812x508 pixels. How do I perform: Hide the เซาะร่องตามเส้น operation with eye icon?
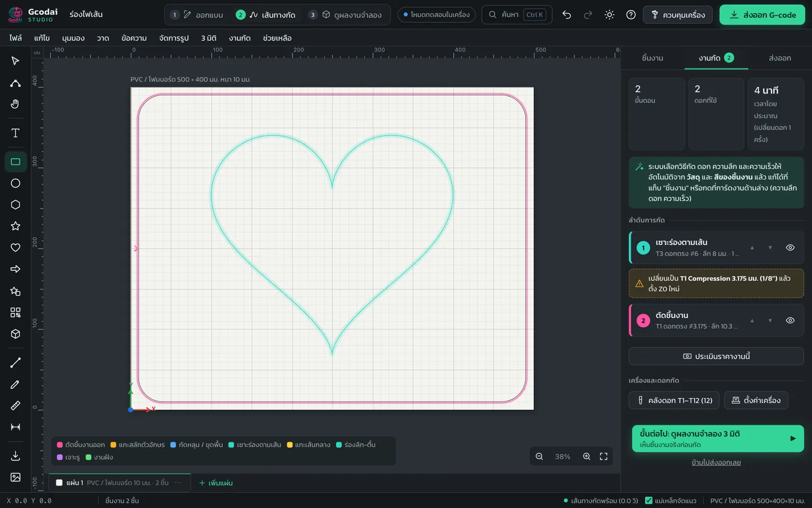pyautogui.click(x=790, y=248)
